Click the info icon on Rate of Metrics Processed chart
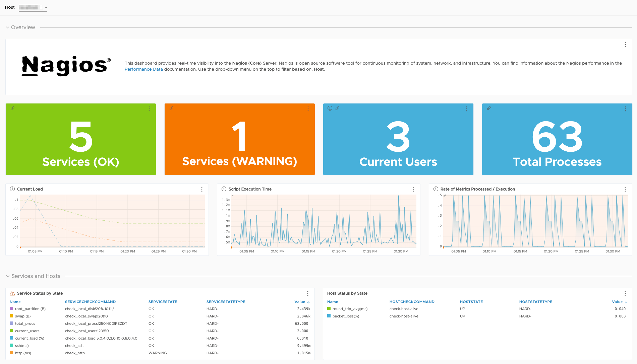The height and width of the screenshot is (364, 637). (x=436, y=189)
